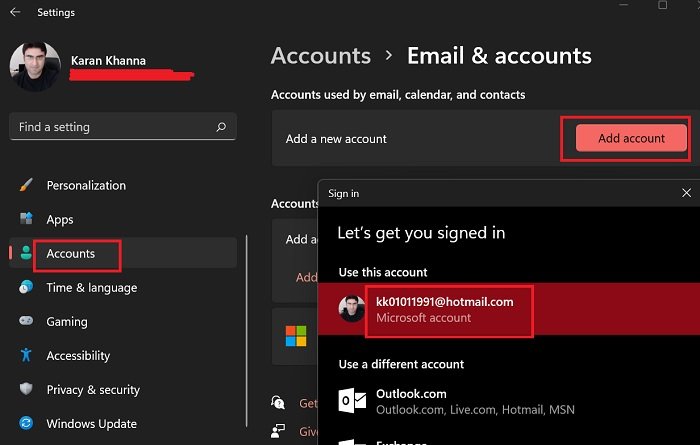Click the Accessibility person icon
This screenshot has width=700, height=445.
[x=26, y=356]
